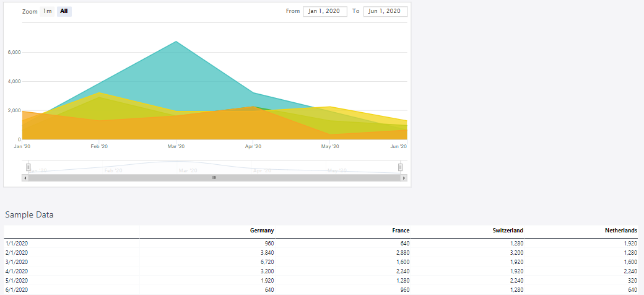Click the Germany column header
This screenshot has height=295, width=644.
261,231
